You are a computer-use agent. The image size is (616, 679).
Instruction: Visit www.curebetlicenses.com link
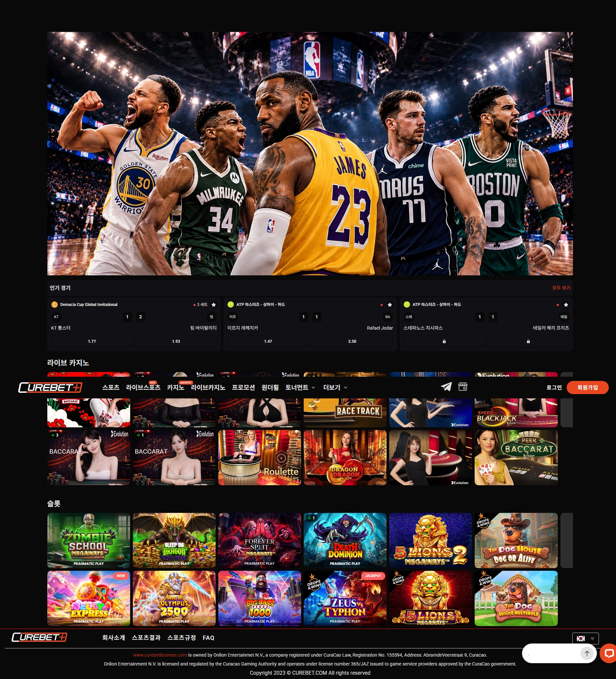tap(160, 655)
